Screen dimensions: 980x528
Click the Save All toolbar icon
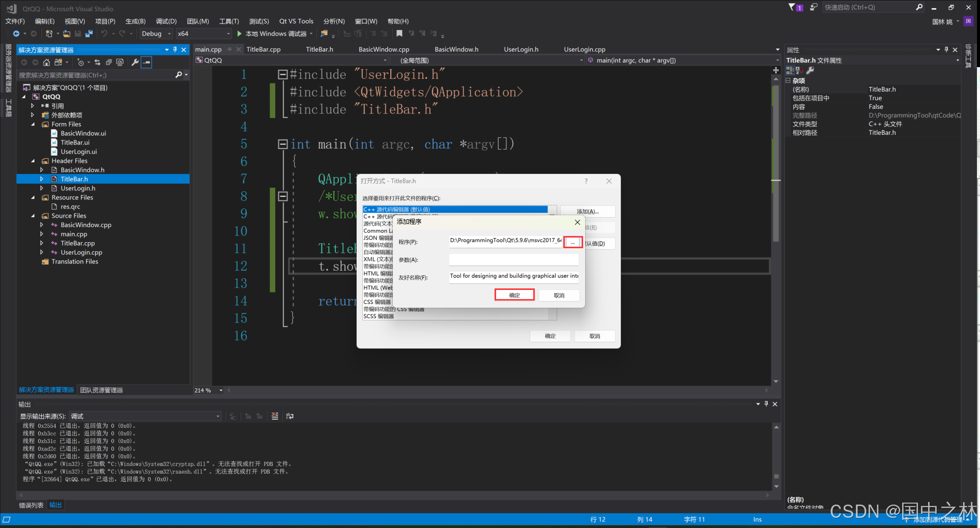click(x=89, y=34)
